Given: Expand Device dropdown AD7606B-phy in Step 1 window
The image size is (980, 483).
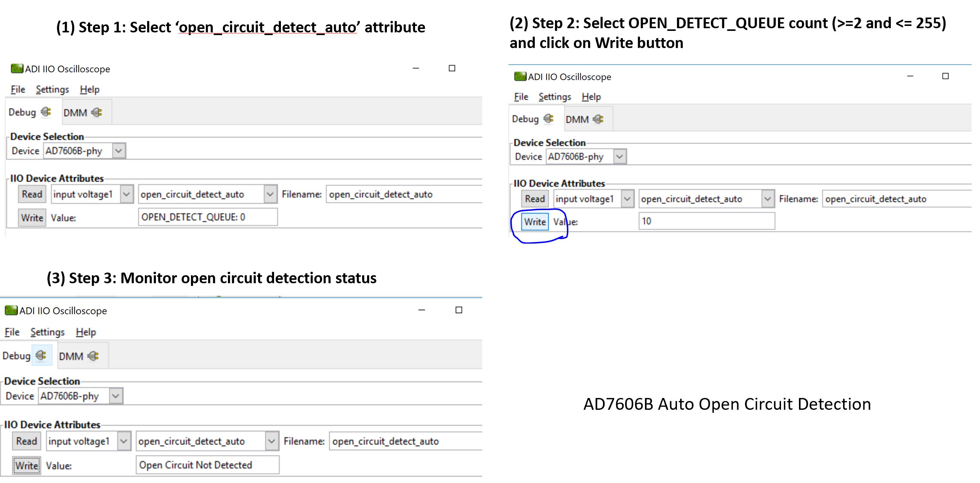Looking at the screenshot, I should coord(85,151).
